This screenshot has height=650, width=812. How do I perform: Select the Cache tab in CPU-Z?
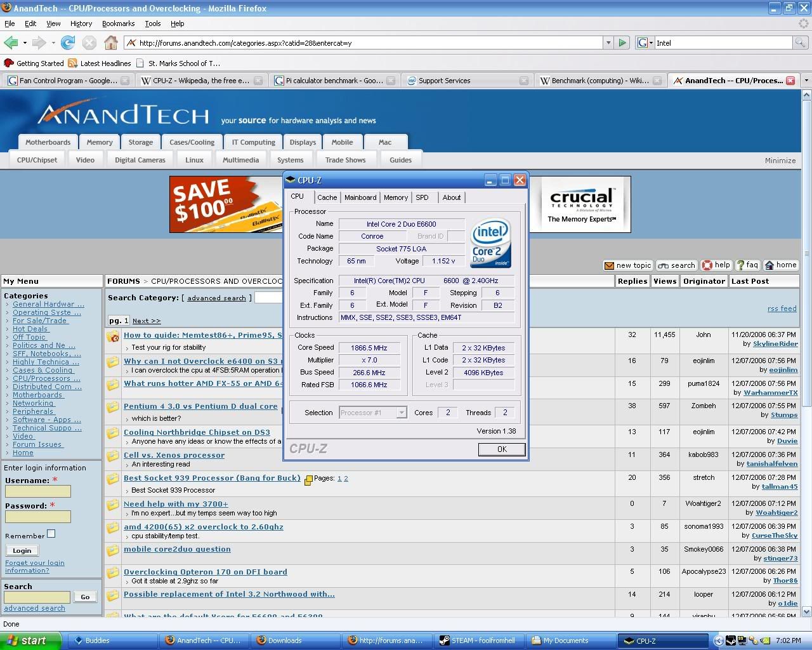point(327,197)
